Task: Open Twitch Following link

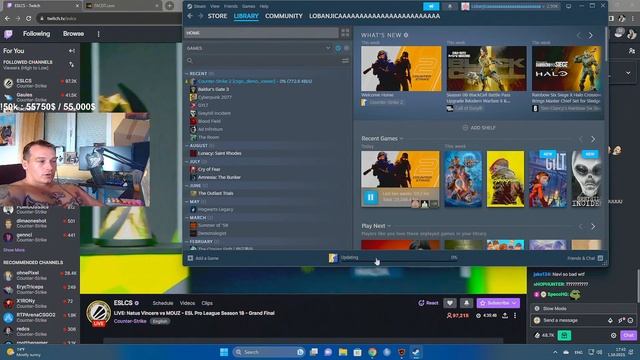Action: click(x=36, y=34)
